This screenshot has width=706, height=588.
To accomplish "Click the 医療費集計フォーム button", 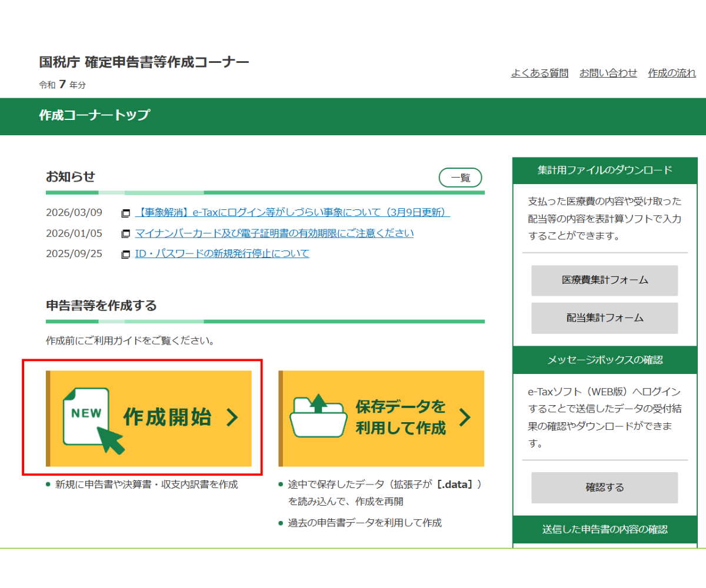I will [x=604, y=280].
